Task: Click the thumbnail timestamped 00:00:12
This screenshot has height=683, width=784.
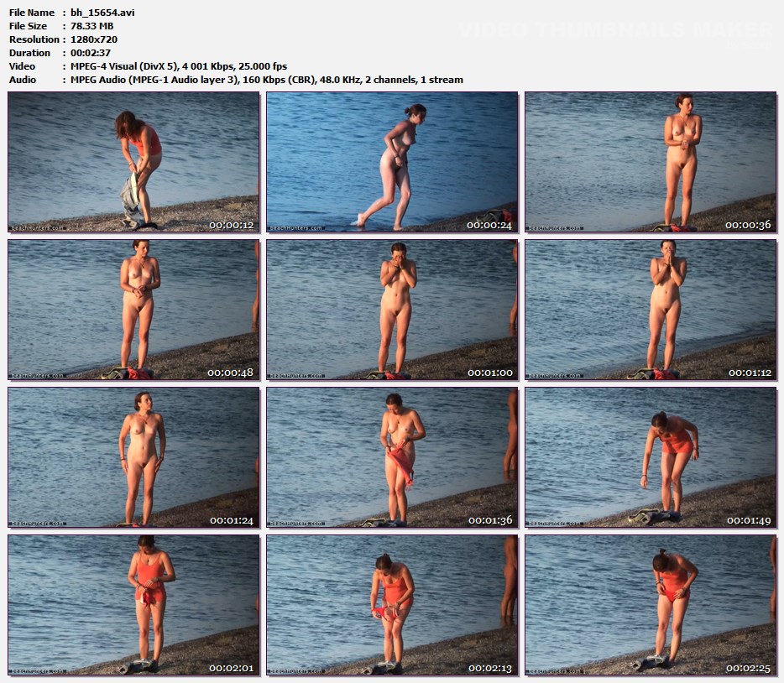Action: (x=133, y=161)
